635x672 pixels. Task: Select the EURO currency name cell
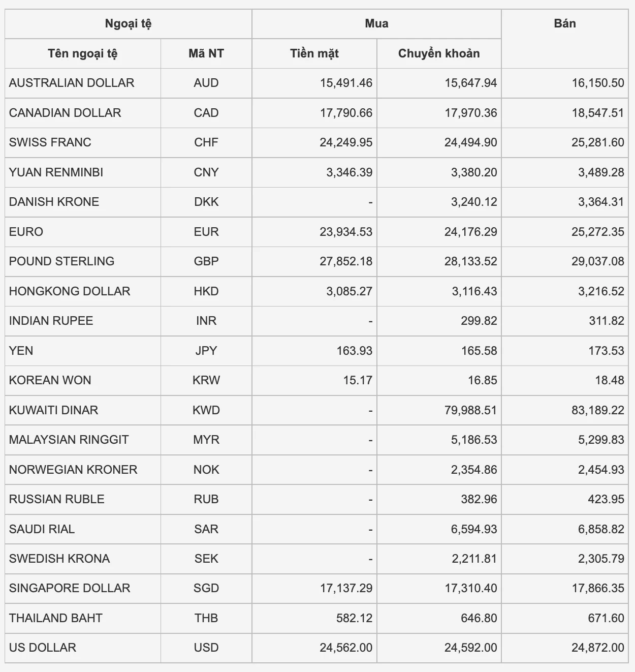click(x=26, y=232)
